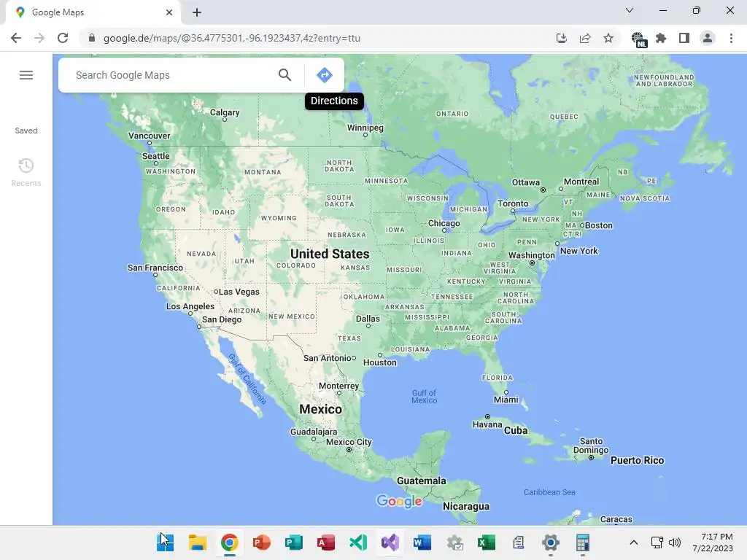Screen dimensions: 747x560
Task: Open the volume control in tray
Action: tap(675, 542)
